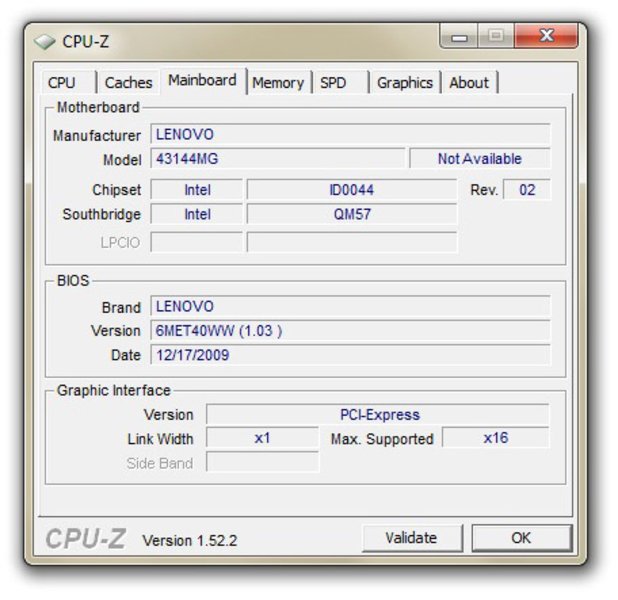Click the Rev. 02 field
Viewport: 618px width, 600px height.
pyautogui.click(x=527, y=190)
